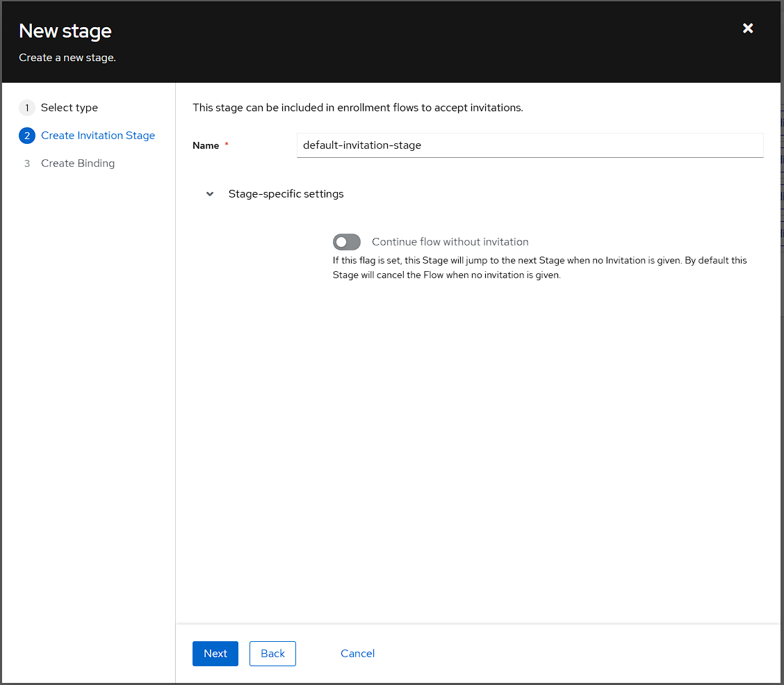Open the Create Binding step

coord(78,163)
